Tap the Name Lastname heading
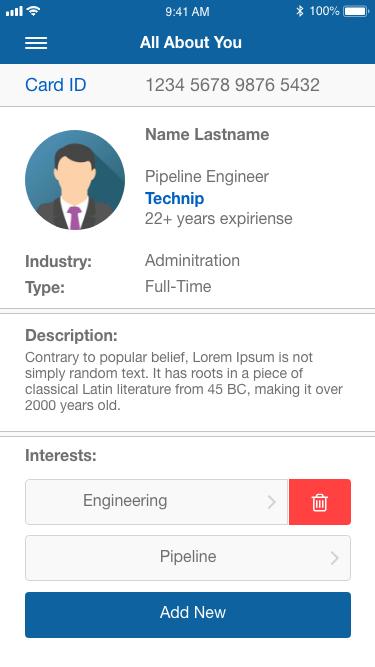375x667 pixels. point(207,134)
